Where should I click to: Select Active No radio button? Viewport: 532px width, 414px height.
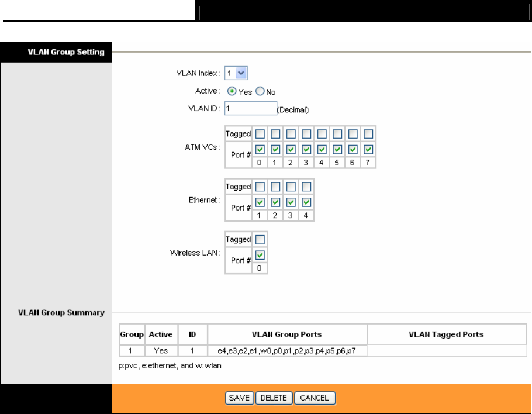pos(260,91)
